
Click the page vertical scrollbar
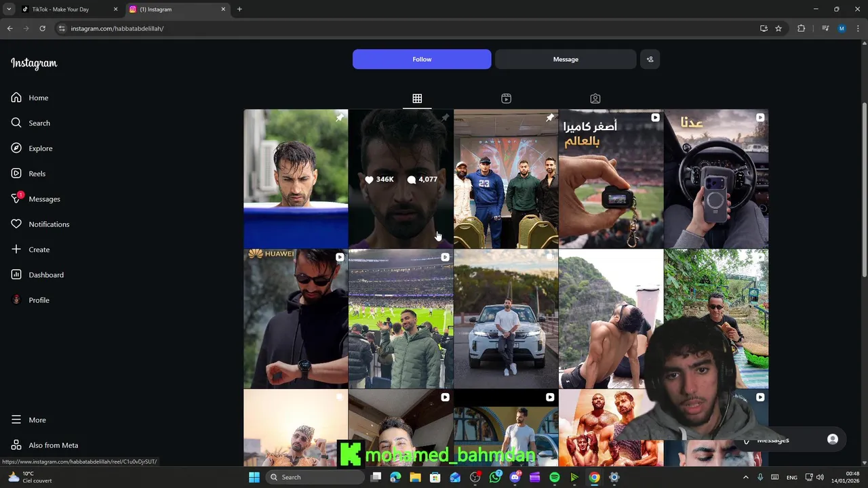point(864,190)
